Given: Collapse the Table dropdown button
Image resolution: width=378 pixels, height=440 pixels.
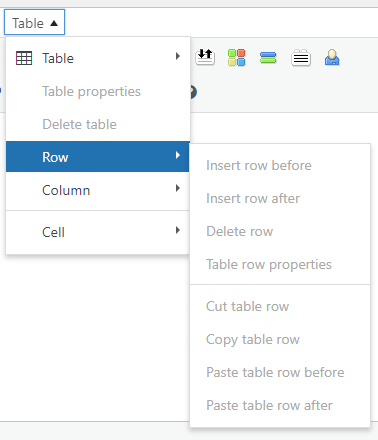Looking at the screenshot, I should [x=34, y=23].
